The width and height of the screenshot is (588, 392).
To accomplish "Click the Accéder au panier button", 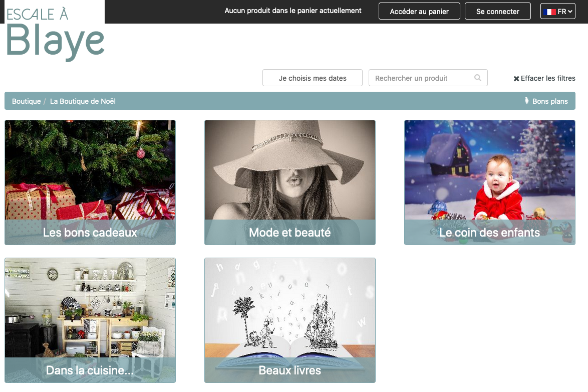I will (419, 11).
